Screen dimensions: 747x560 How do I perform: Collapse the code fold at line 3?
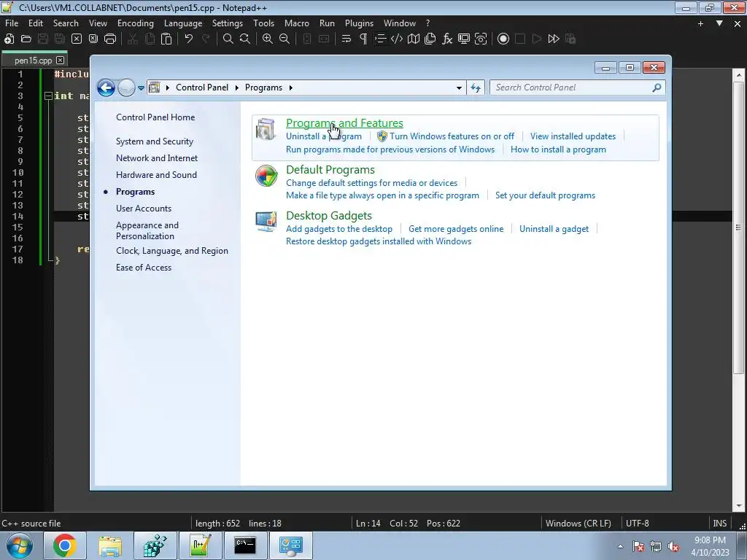coord(48,96)
